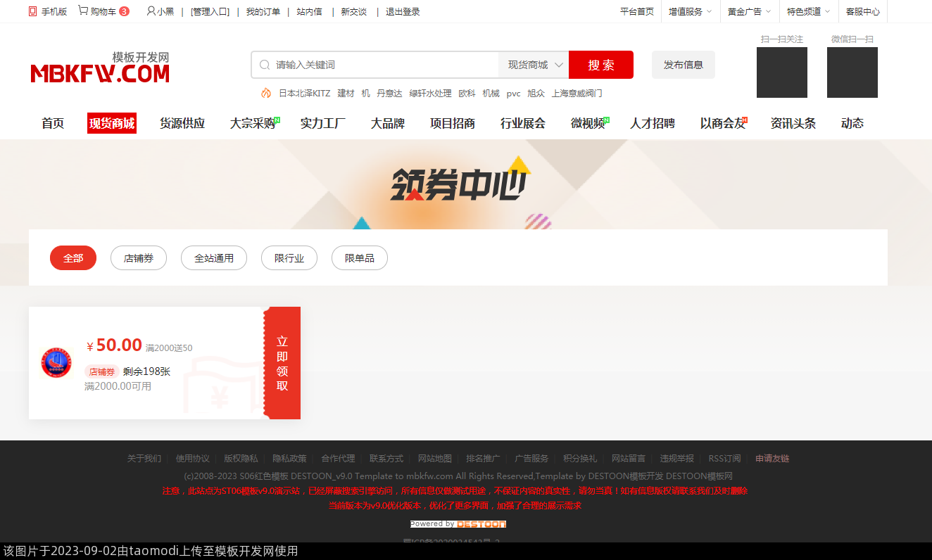The width and height of the screenshot is (932, 560).
Task: Click the mobile version phone icon
Action: click(x=32, y=11)
